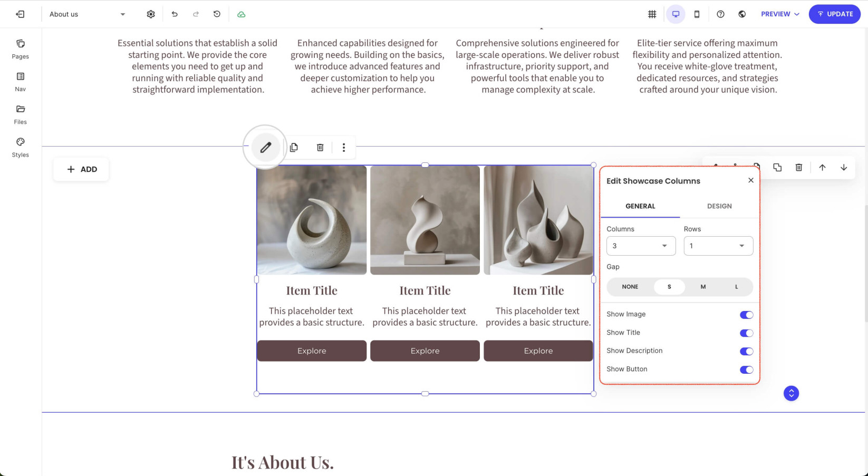This screenshot has width=868, height=476.
Task: Click the copy icon on the widget toolbar
Action: (294, 148)
